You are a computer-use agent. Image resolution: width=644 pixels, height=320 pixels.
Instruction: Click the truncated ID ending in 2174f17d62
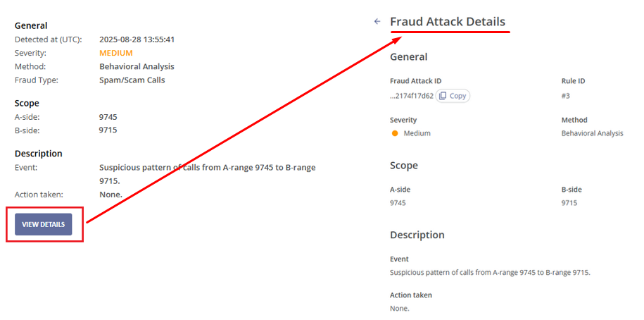click(x=412, y=96)
